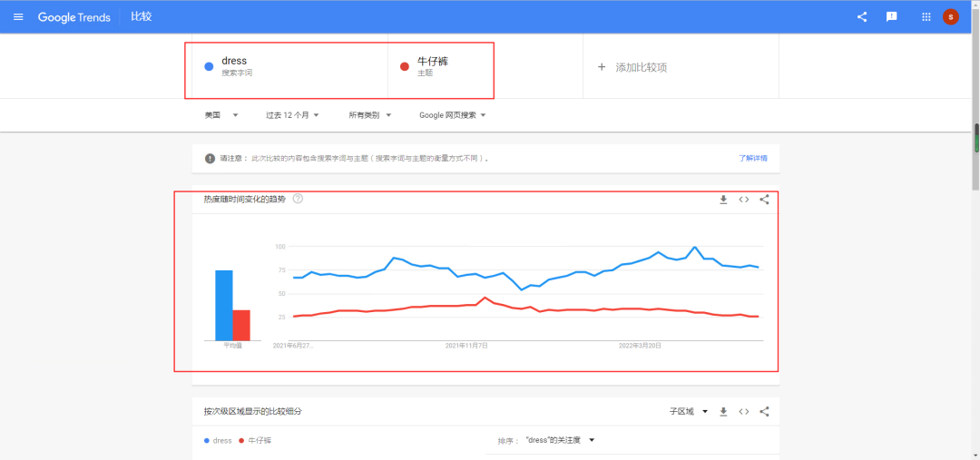Embed the interest over time chart
Image resolution: width=980 pixels, height=460 pixels.
744,200
